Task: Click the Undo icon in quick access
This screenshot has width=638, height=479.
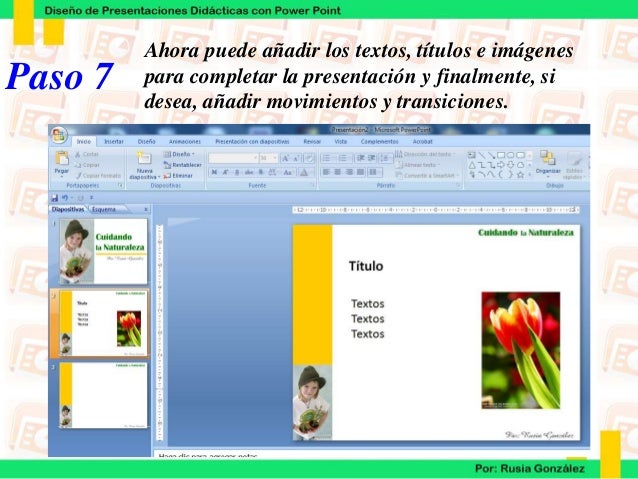Action: point(65,198)
